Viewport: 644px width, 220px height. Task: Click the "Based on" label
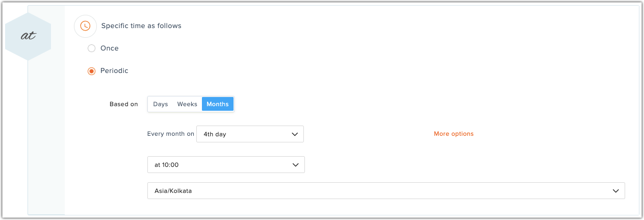pos(123,104)
